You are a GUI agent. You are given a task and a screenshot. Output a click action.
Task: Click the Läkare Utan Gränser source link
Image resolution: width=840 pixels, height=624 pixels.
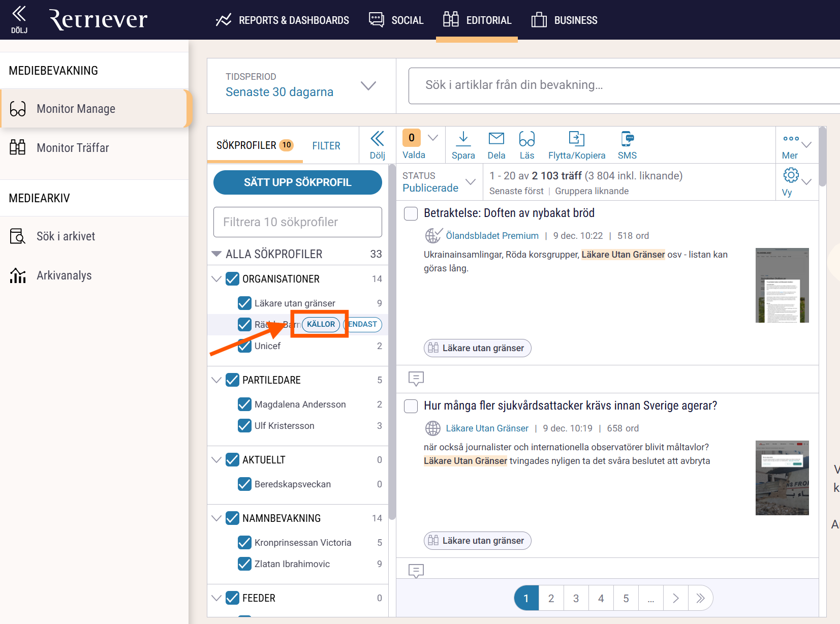487,428
